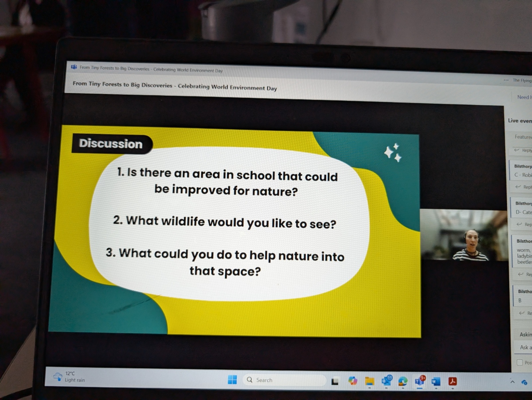The image size is (532, 400).
Task: Click the 'worm, ladybird, beetles' message text
Action: pos(524,256)
